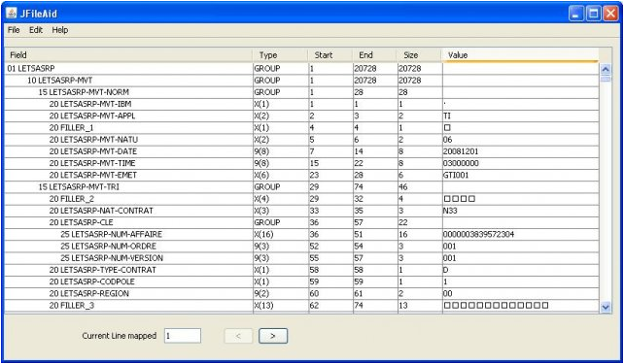Select the 20 FILLER_2 row
This screenshot has width=624, height=364.
(302, 199)
